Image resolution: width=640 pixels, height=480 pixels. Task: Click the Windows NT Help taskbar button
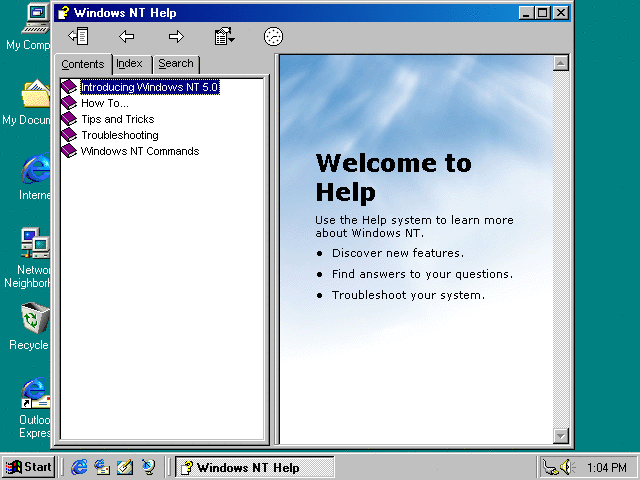pyautogui.click(x=254, y=467)
